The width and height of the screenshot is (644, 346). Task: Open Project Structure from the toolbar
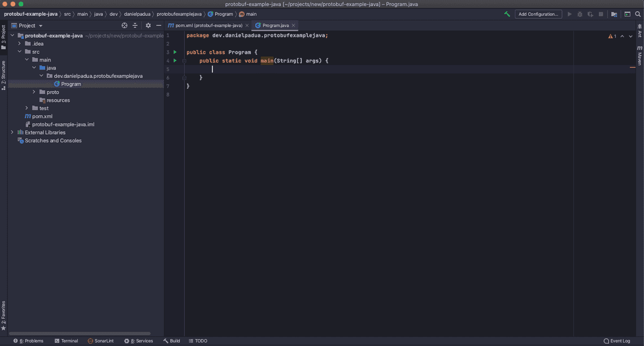[x=614, y=14]
